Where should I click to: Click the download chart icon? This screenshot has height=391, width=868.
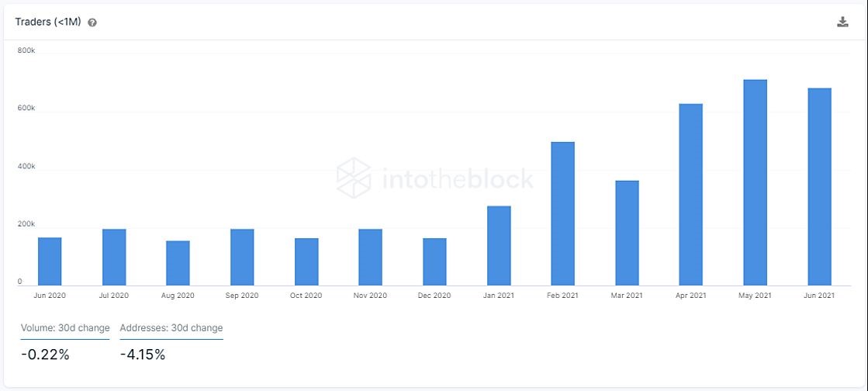click(842, 22)
